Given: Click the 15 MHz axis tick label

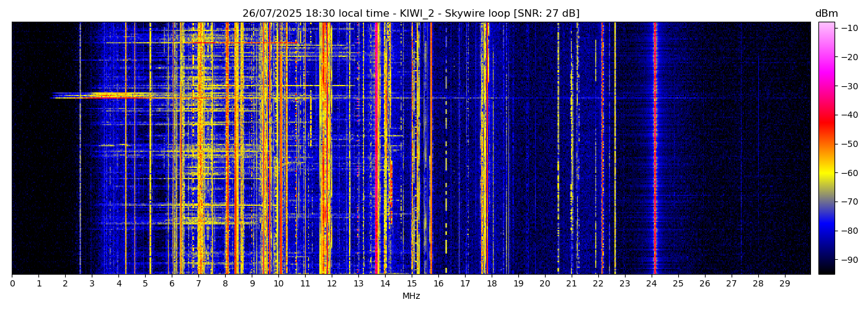Looking at the screenshot, I should [412, 284].
